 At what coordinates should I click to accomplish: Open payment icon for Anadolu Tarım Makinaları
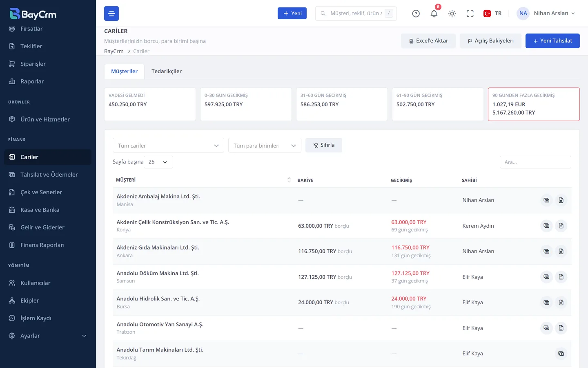point(561,354)
